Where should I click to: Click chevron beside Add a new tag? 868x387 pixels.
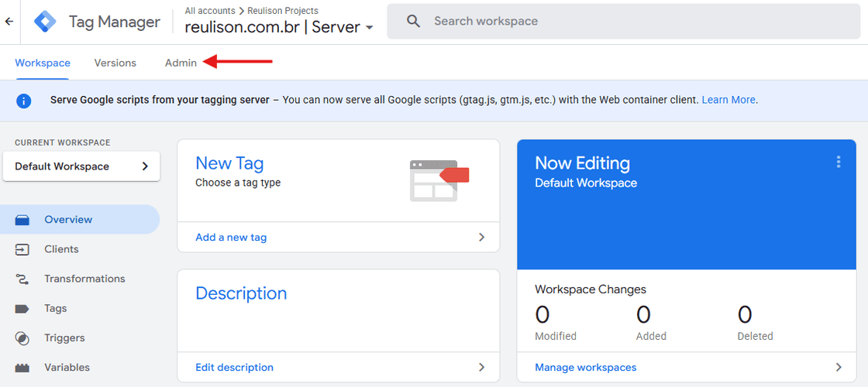click(481, 237)
